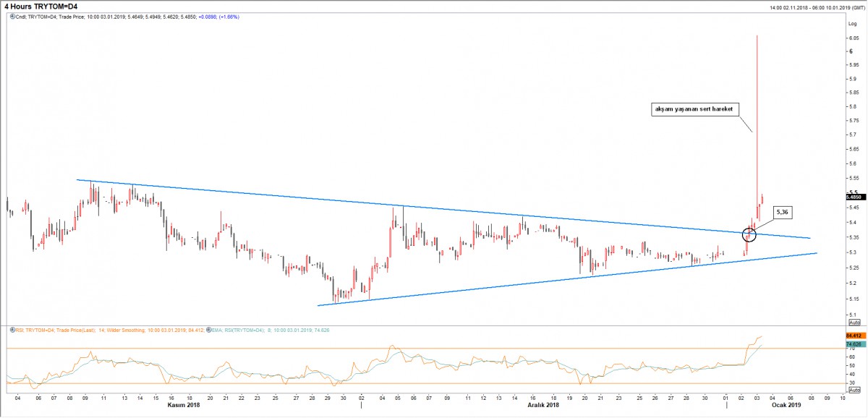
Task: Click the 5,36 price label box
Action: tap(782, 213)
